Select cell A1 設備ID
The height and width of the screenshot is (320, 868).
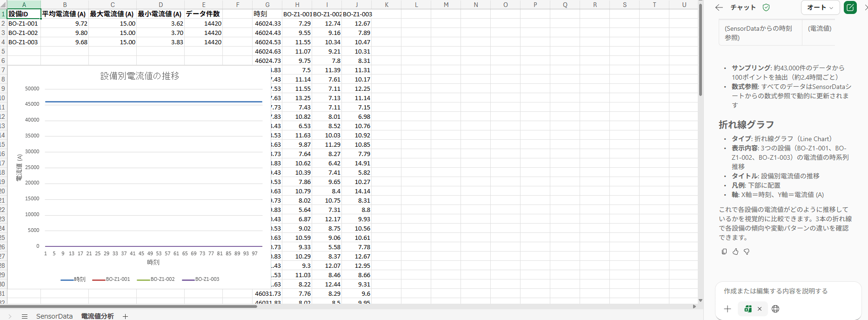pyautogui.click(x=24, y=14)
